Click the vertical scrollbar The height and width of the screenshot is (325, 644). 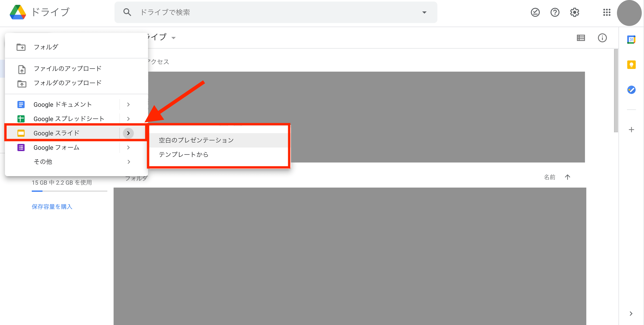616,91
